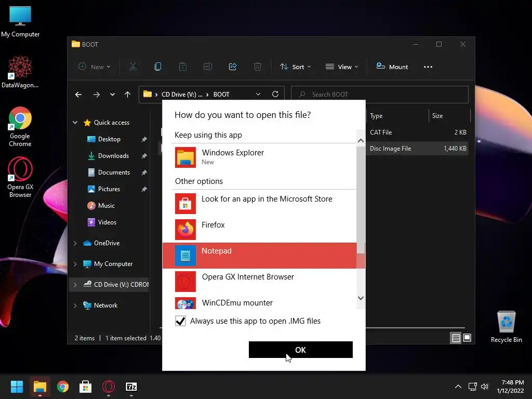
Task: Open Videos in navigation pane
Action: pyautogui.click(x=107, y=222)
